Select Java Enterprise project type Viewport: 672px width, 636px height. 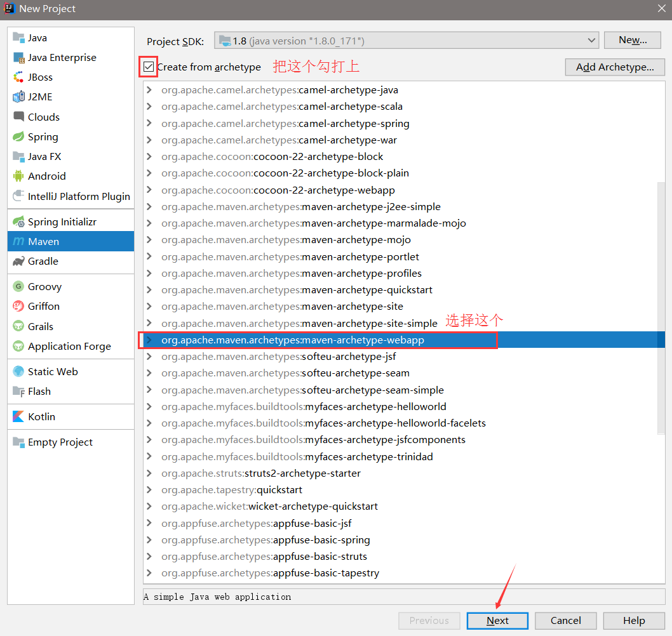[71, 57]
